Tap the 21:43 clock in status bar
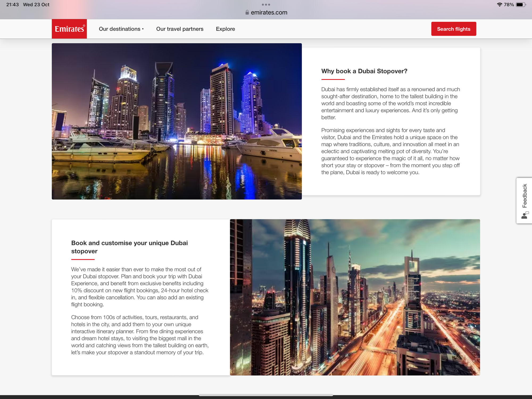532x399 pixels. 13,5
